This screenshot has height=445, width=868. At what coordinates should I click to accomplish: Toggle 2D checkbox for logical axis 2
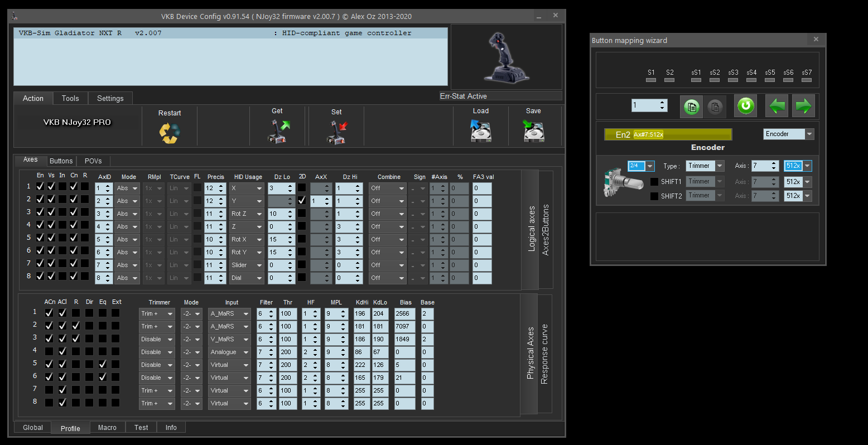(302, 200)
